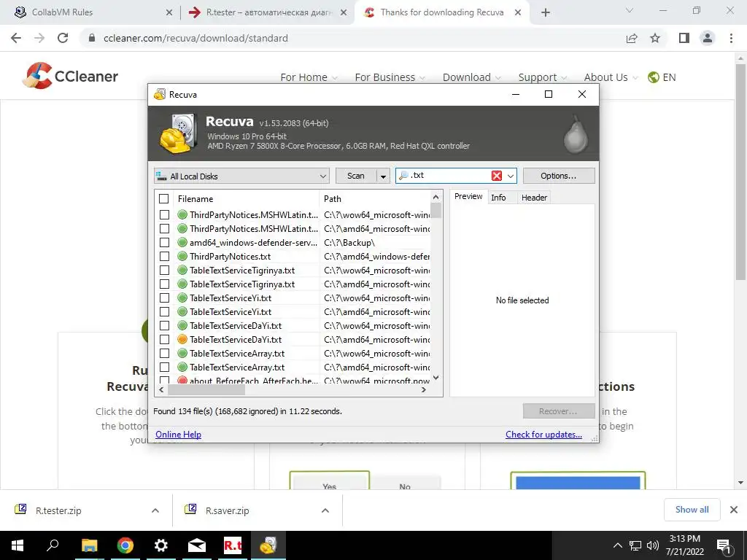Select the Preview tab
Viewport: 747px width, 560px height.
pyautogui.click(x=468, y=196)
